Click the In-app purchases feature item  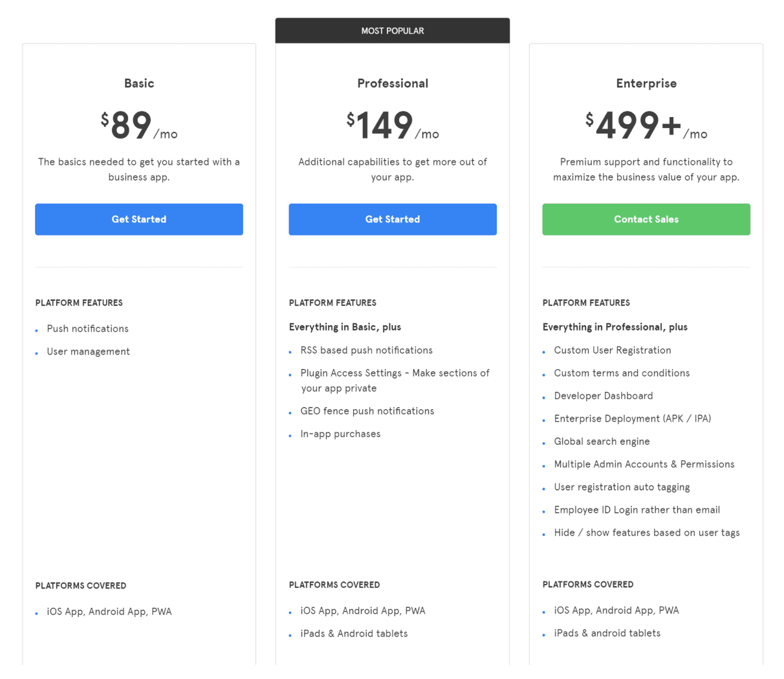coord(340,434)
